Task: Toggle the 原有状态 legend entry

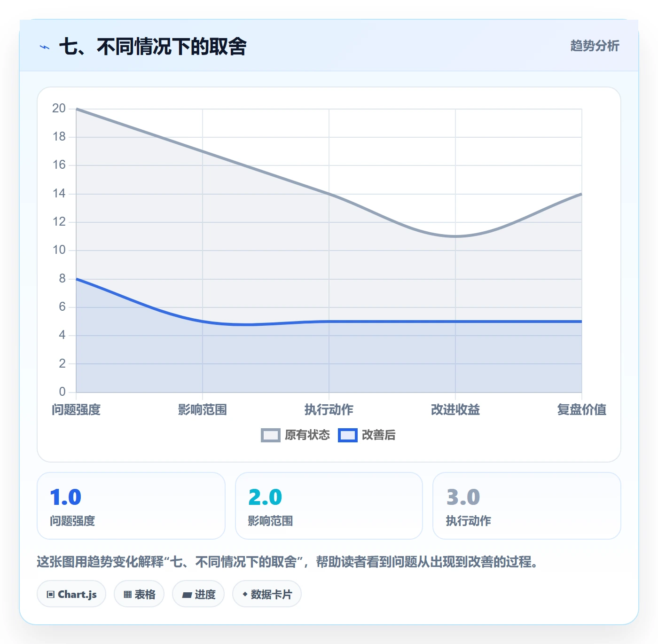Action: (296, 435)
